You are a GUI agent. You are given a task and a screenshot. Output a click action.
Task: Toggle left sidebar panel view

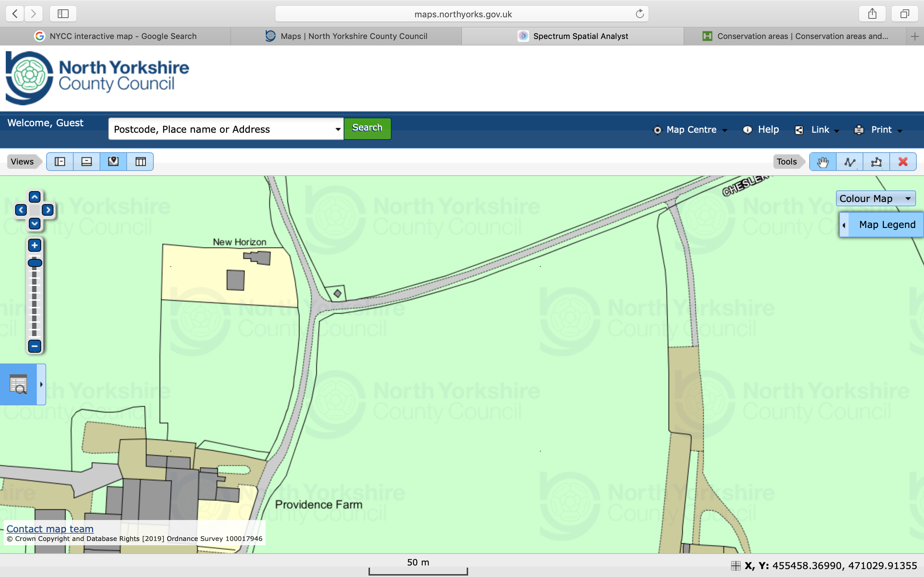(x=60, y=162)
